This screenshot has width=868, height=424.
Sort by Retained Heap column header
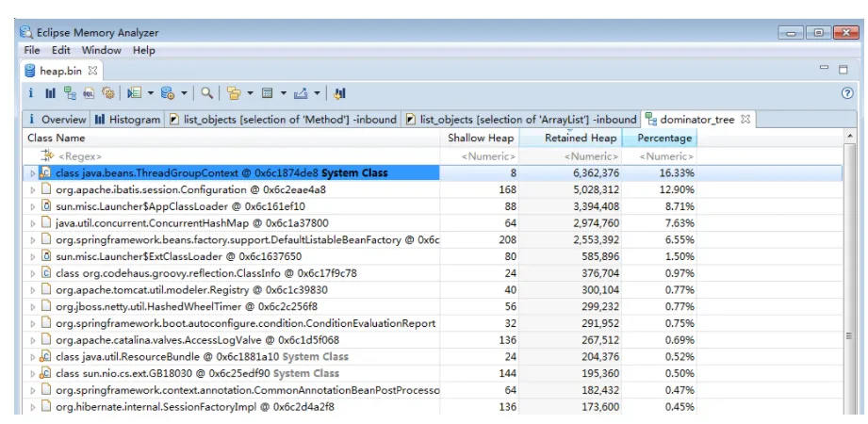pyautogui.click(x=570, y=138)
